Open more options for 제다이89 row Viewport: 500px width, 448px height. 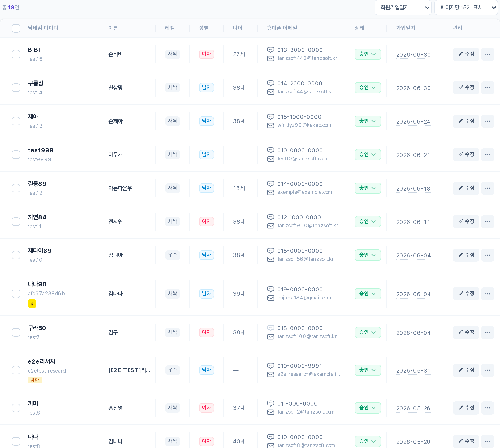coord(487,255)
